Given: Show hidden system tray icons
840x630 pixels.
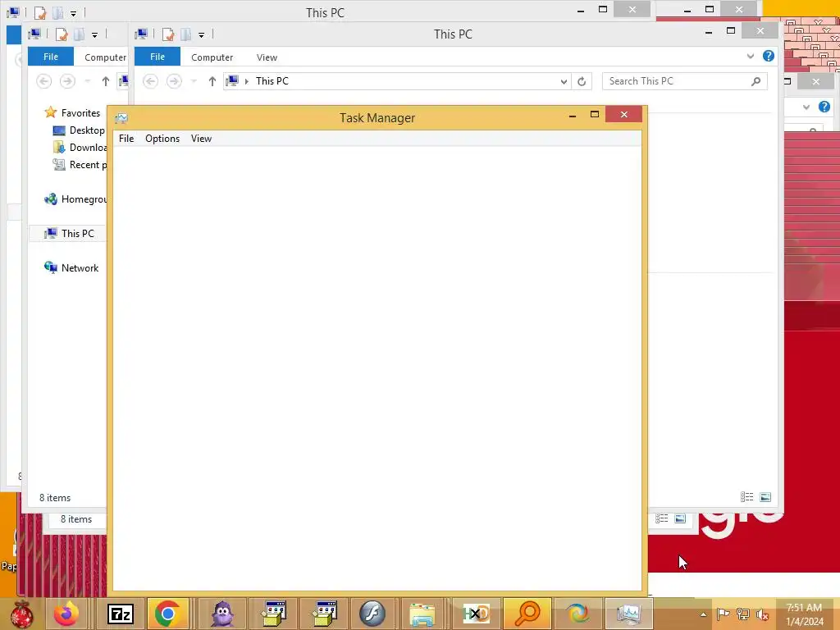Looking at the screenshot, I should pos(703,614).
